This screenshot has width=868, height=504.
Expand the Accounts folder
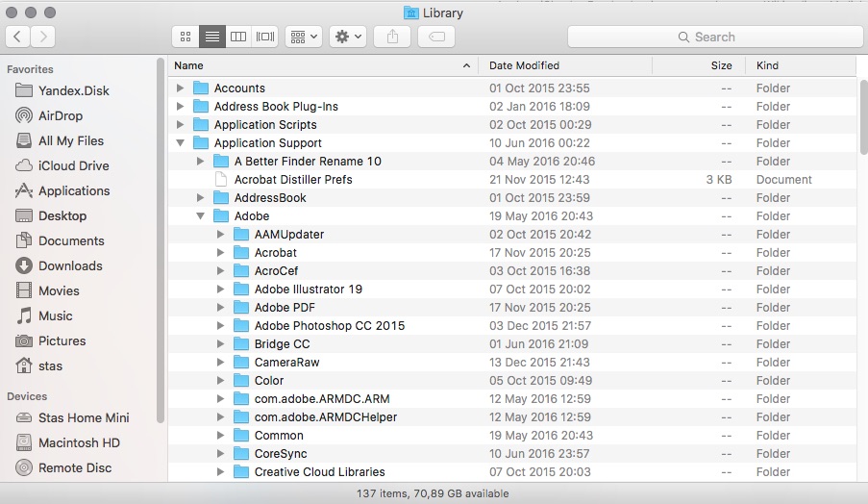point(180,88)
